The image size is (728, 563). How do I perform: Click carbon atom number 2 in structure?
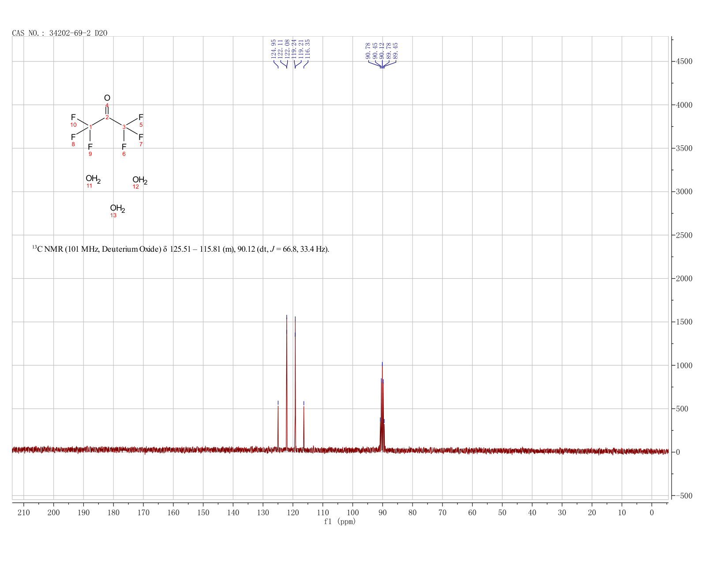(107, 117)
